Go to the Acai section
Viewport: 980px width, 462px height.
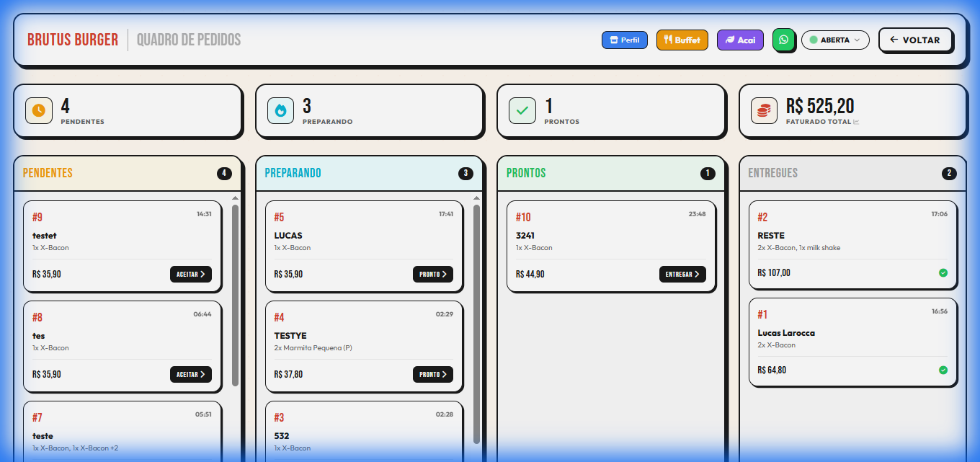tap(740, 40)
